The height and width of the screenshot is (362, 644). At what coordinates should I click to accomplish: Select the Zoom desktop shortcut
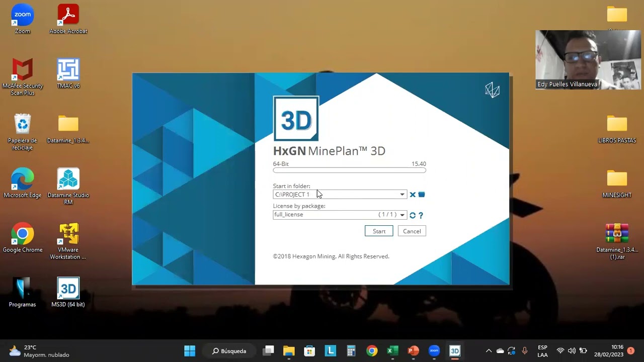pos(23,20)
